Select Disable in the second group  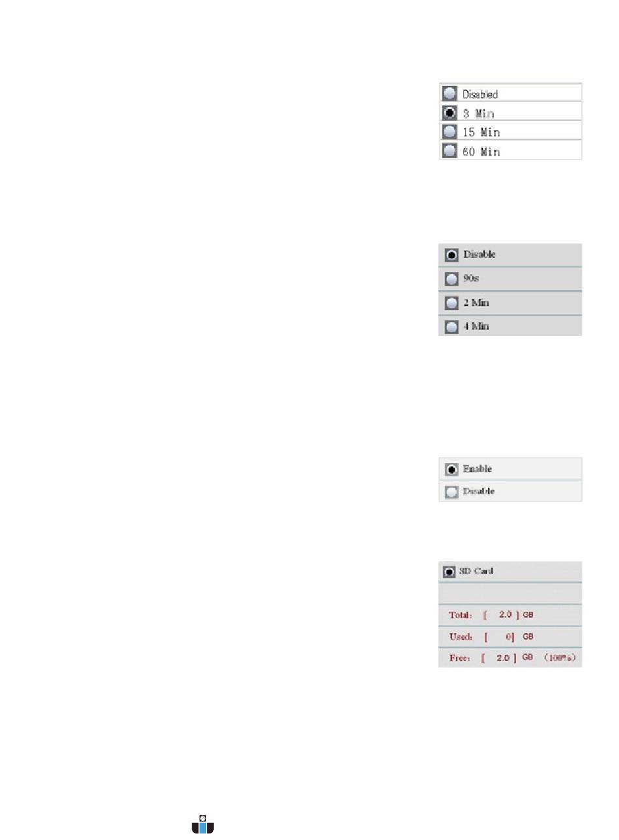coord(452,255)
